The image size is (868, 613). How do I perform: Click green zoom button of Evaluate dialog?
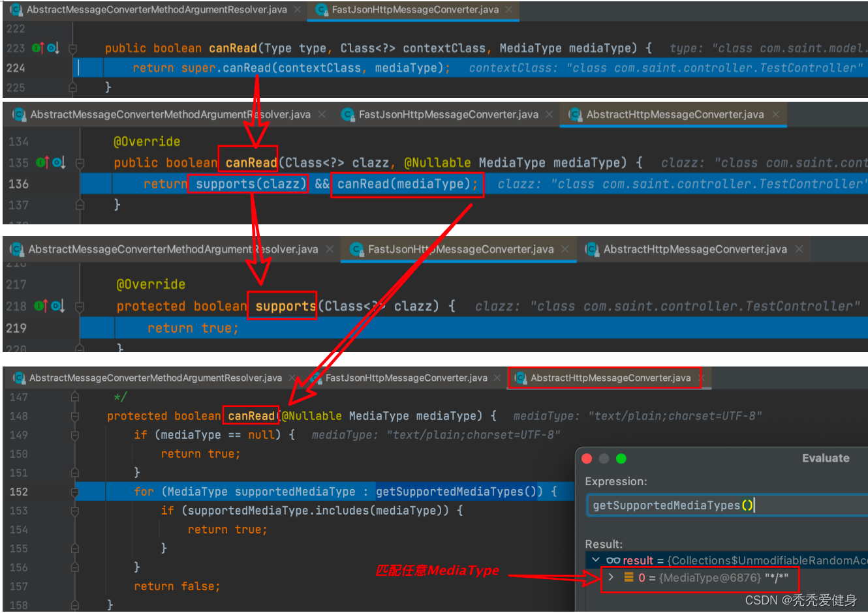click(x=621, y=458)
